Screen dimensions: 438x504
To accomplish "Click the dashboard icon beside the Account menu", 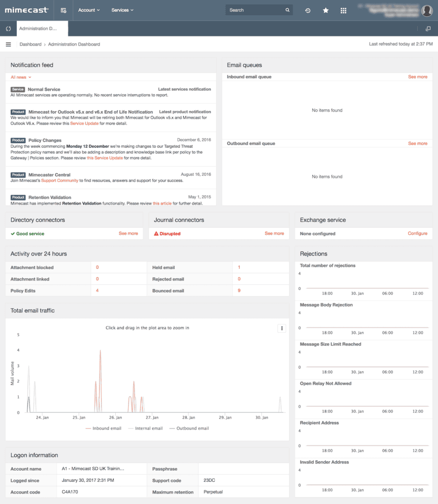I will 63,10.
